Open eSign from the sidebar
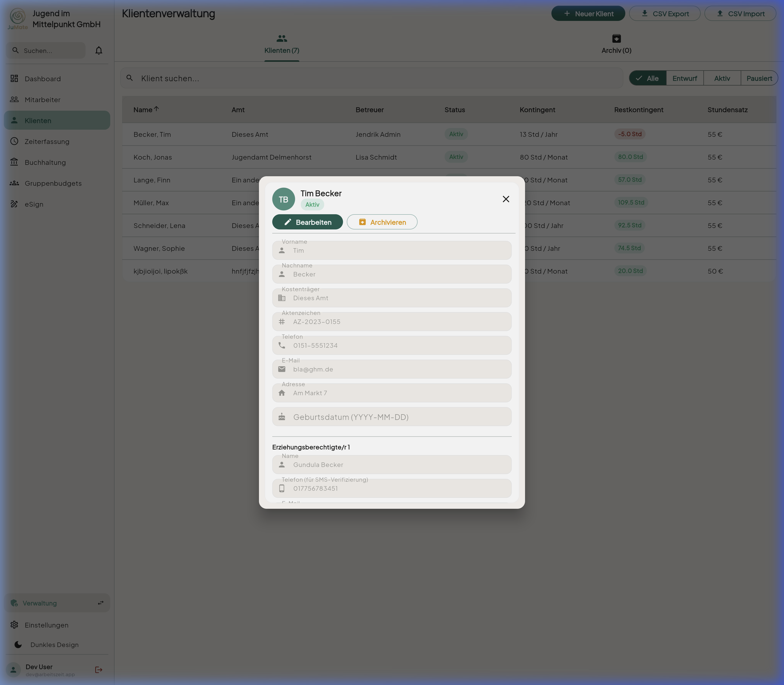This screenshot has width=784, height=685. [34, 204]
